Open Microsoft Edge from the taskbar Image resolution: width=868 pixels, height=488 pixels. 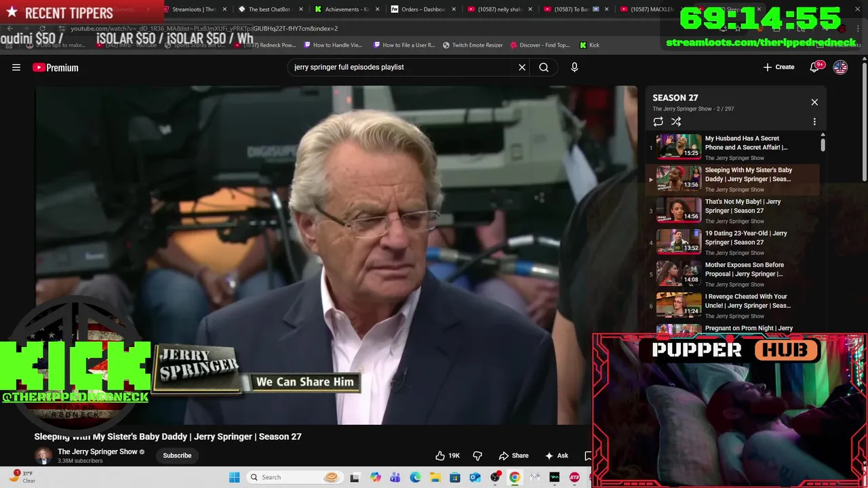tap(415, 478)
